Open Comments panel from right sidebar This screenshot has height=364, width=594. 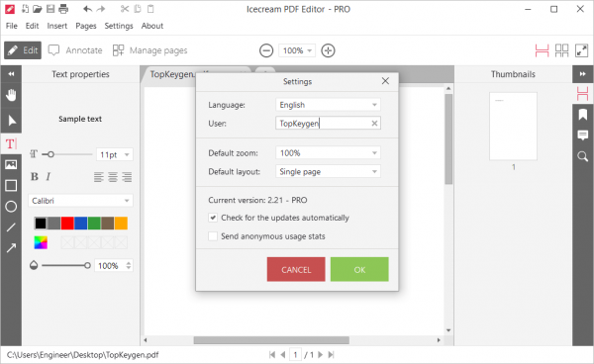coord(583,136)
